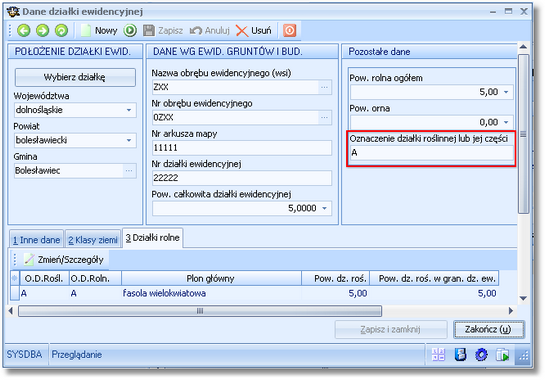The height and width of the screenshot is (380, 545).
Task: Click the left arrow of horizontal scrollbar
Action: [11, 311]
